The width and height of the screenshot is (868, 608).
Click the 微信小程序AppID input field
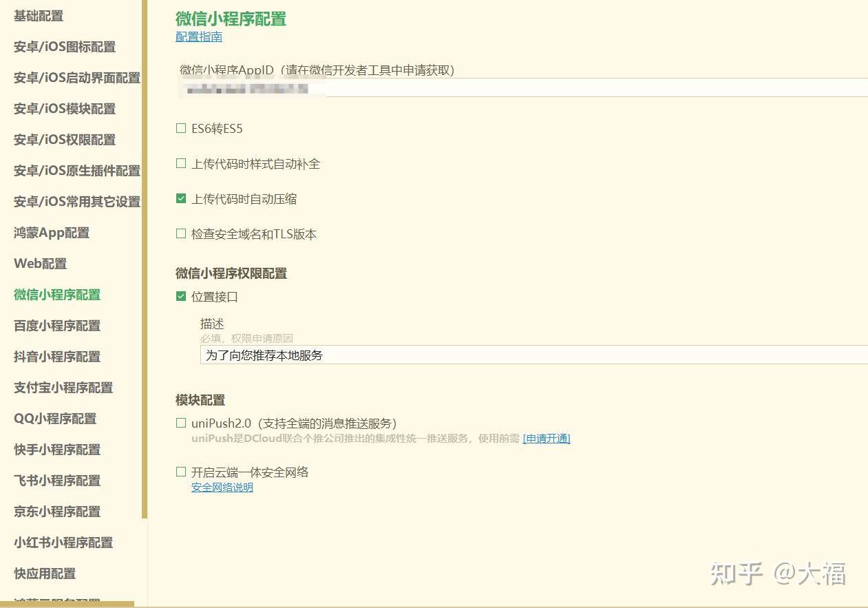[523, 87]
